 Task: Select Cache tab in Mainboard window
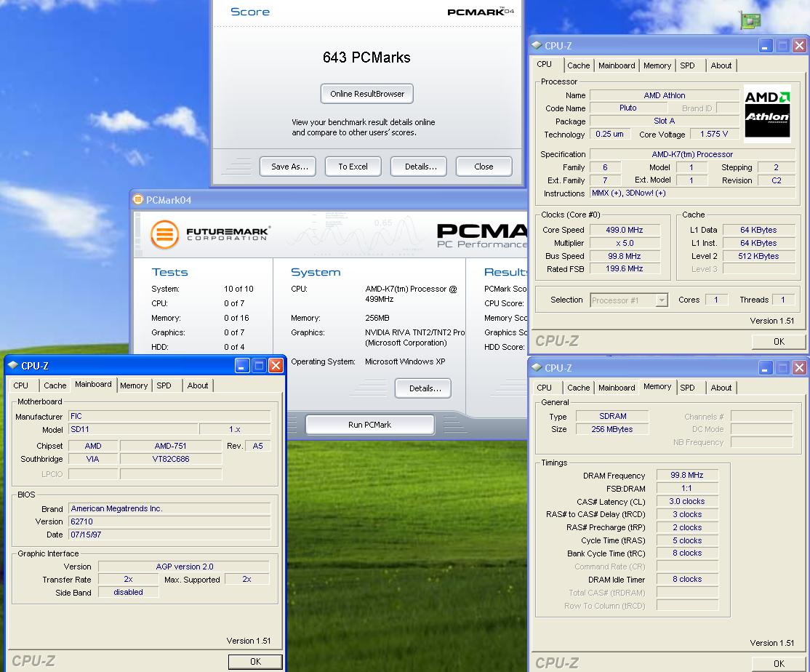pos(55,385)
